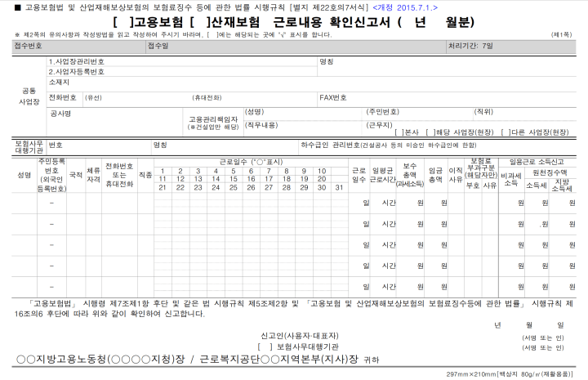This screenshot has width=588, height=380.
Task: Click day number 20 in the work-day grid
Action: (x=322, y=179)
